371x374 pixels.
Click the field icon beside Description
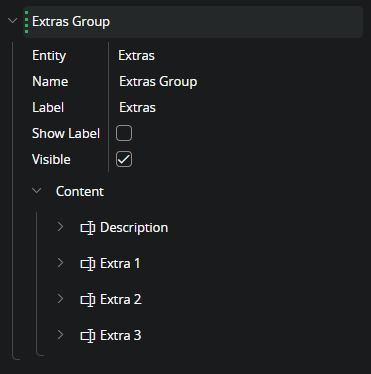point(88,228)
